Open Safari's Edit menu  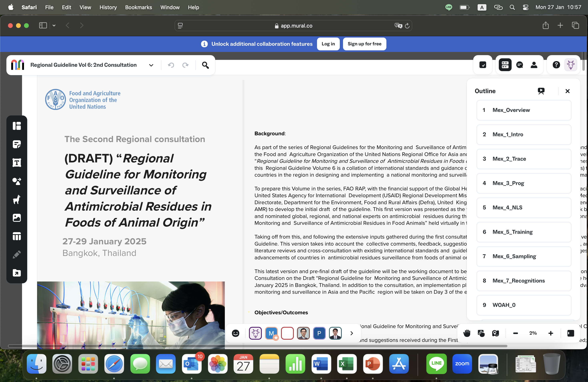[66, 7]
